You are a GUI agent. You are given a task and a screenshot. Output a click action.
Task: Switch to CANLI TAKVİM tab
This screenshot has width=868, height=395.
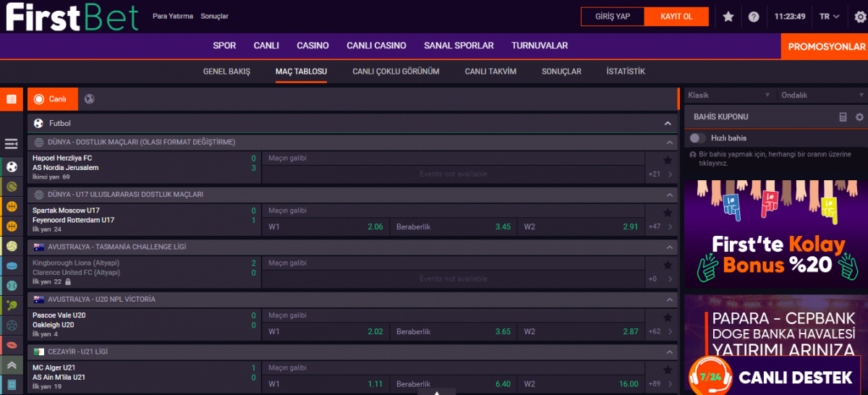click(x=490, y=72)
